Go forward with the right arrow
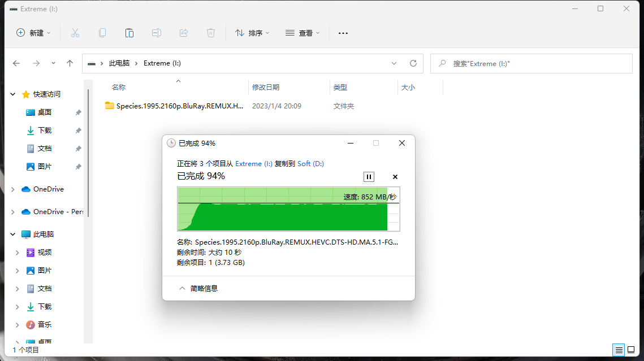Viewport: 644px width, 361px height. [x=36, y=63]
